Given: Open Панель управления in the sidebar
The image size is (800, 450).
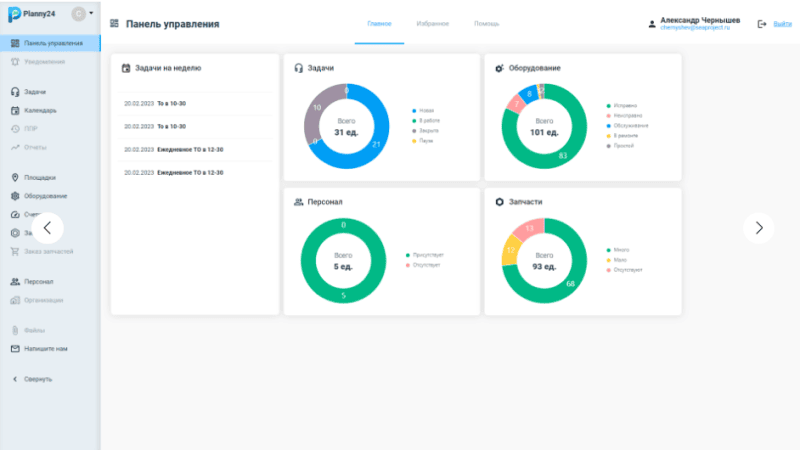Looking at the screenshot, I should pyautogui.click(x=50, y=44).
